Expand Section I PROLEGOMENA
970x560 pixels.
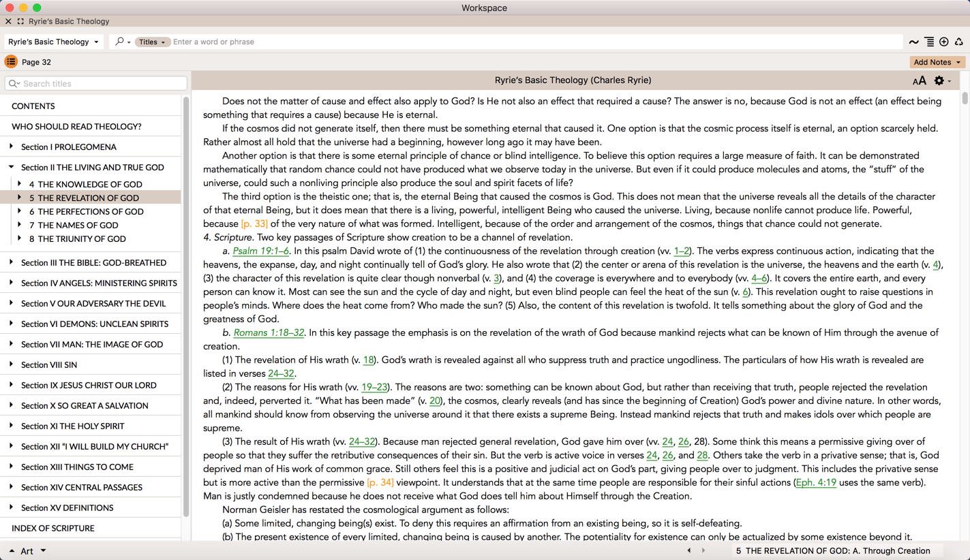[11, 146]
